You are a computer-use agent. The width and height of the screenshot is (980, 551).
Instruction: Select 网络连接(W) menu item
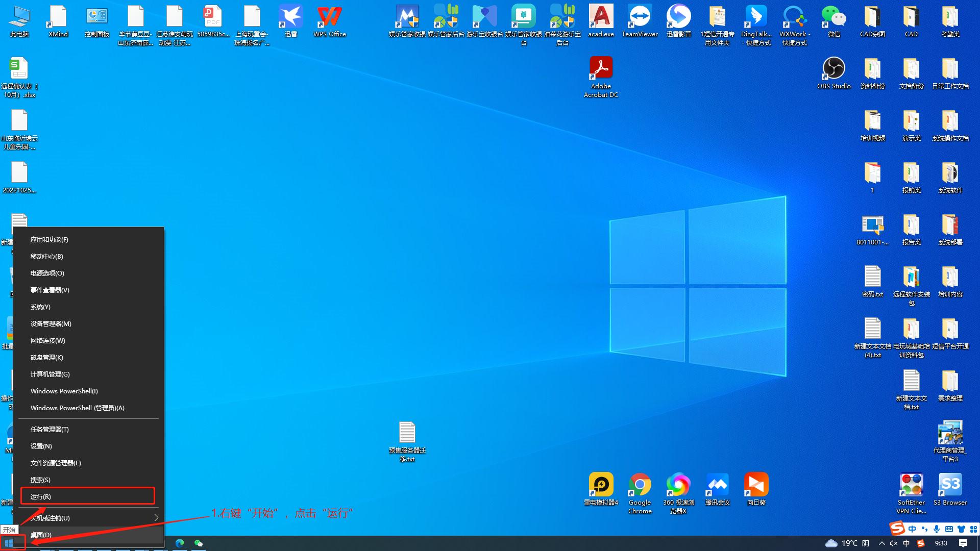[88, 340]
